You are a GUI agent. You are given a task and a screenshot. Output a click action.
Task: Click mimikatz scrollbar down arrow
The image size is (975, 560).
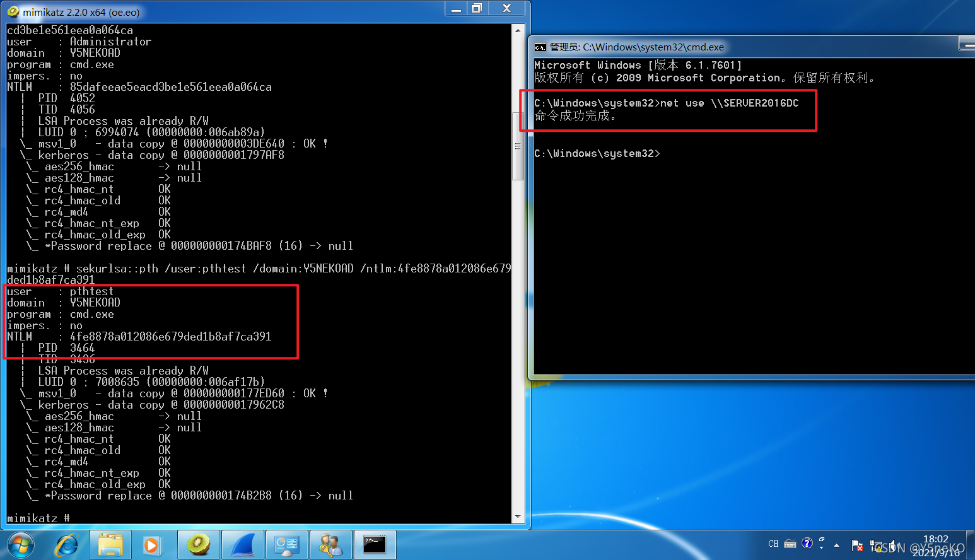(518, 517)
